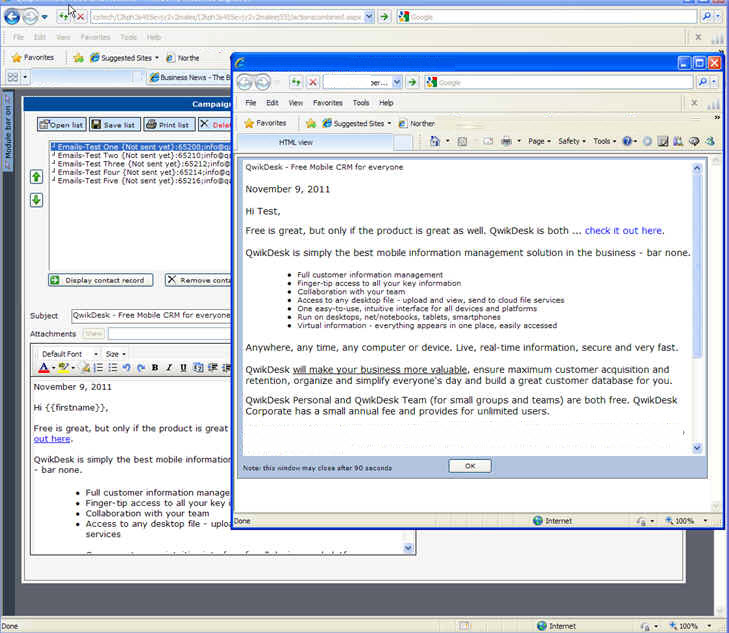Click the Go arrow in front window
The height and width of the screenshot is (633, 729).
(412, 82)
